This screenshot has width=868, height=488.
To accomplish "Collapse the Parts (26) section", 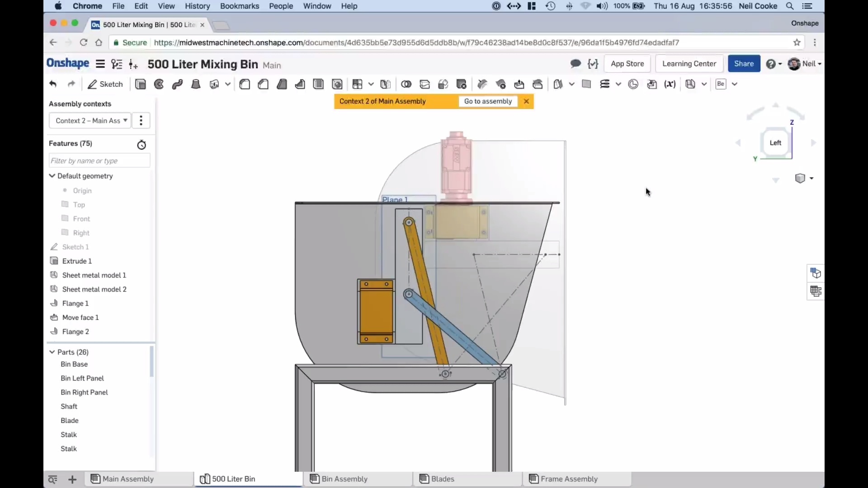I will pos(52,352).
